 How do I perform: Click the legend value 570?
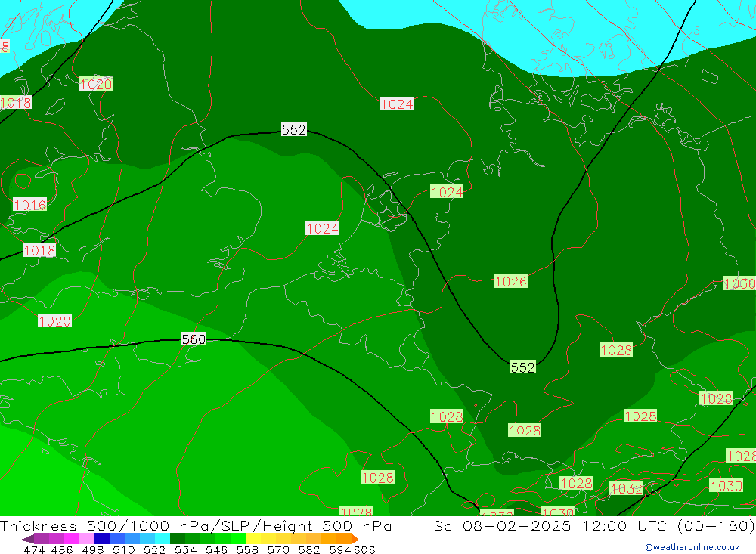277,549
